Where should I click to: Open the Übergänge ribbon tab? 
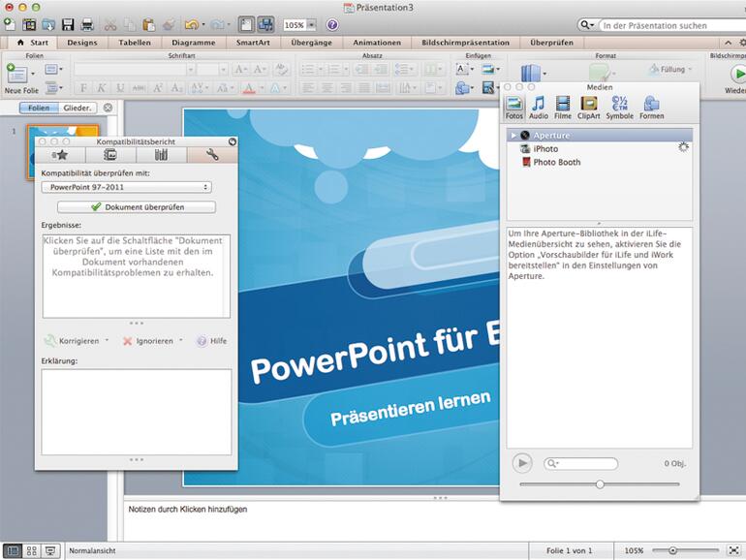point(312,43)
